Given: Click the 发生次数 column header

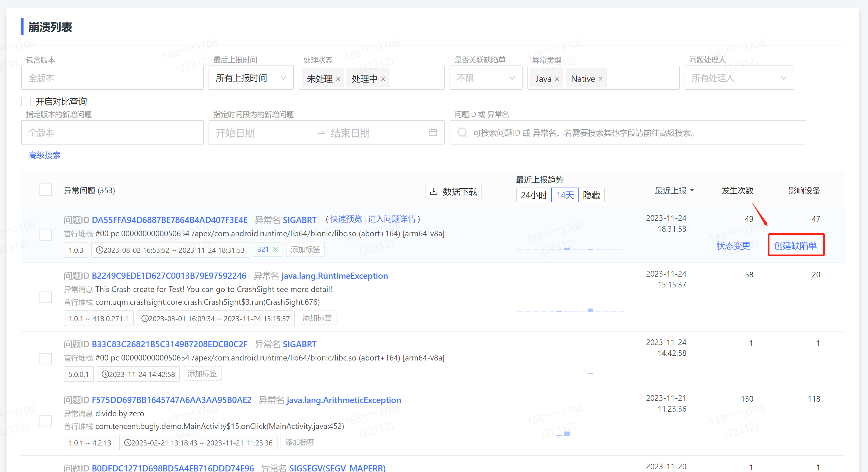Looking at the screenshot, I should tap(737, 191).
